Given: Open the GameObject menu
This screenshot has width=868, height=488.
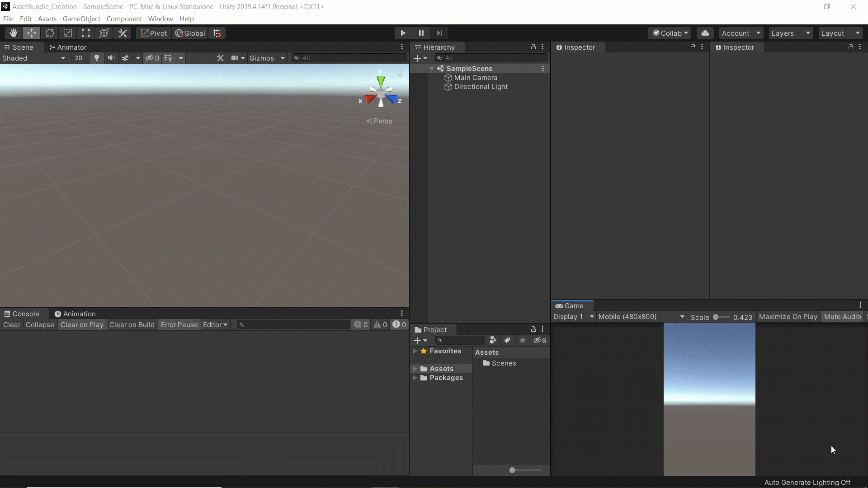Looking at the screenshot, I should click(82, 19).
